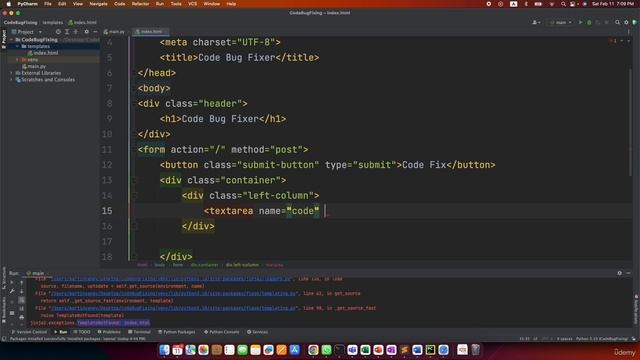640x360 pixels.
Task: Open the Terminal tool window tab
Action: tap(139, 332)
